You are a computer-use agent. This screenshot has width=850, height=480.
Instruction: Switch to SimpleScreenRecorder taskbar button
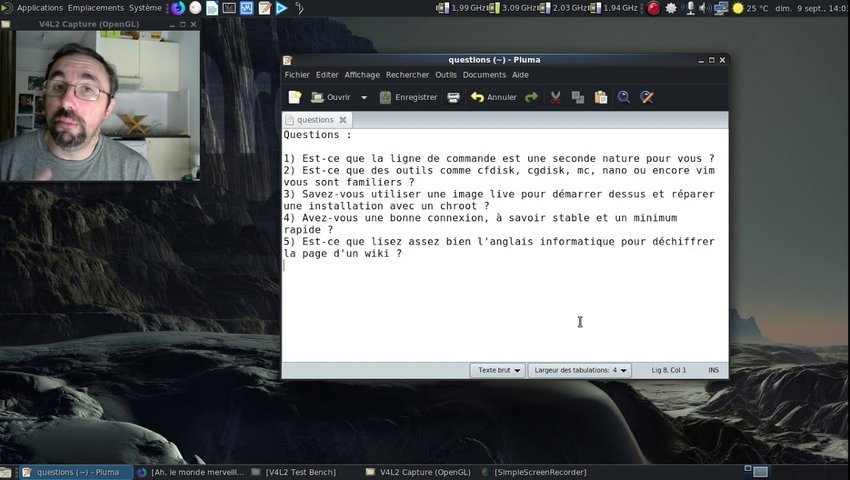click(x=534, y=472)
